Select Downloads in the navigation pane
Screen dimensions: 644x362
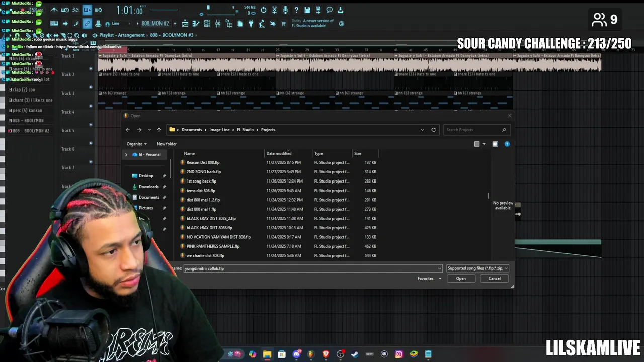click(148, 187)
